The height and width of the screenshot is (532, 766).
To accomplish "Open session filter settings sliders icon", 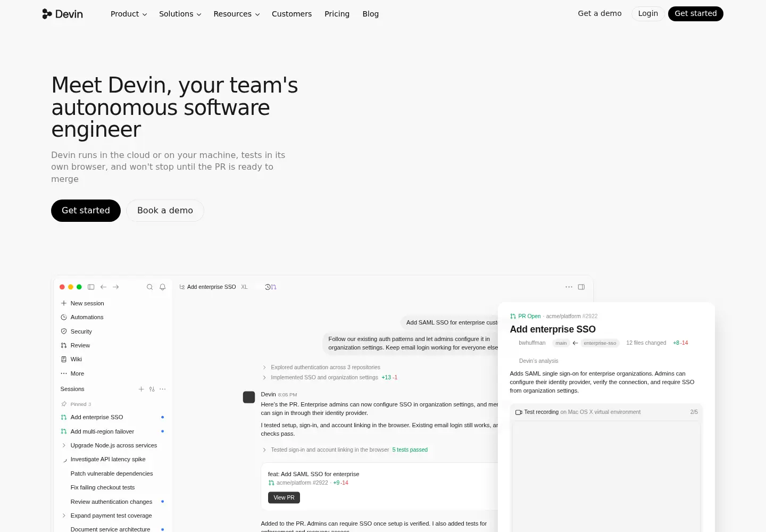I will tap(152, 389).
